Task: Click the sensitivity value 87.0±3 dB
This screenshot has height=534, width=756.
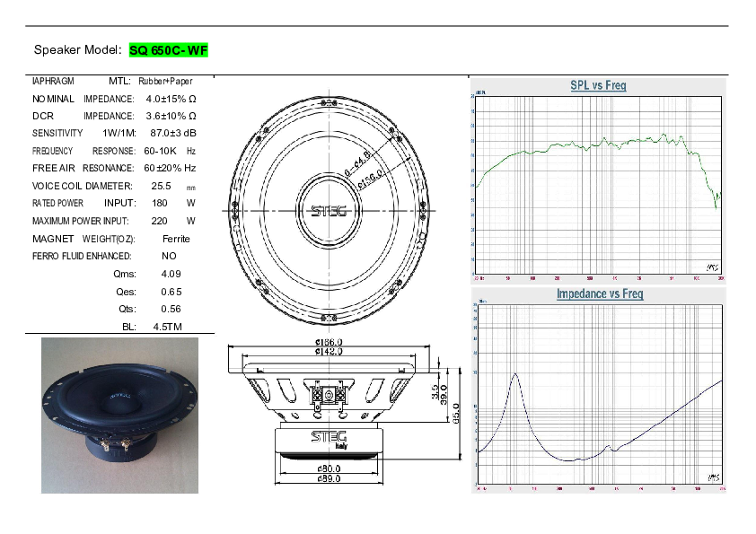Action: pos(173,133)
